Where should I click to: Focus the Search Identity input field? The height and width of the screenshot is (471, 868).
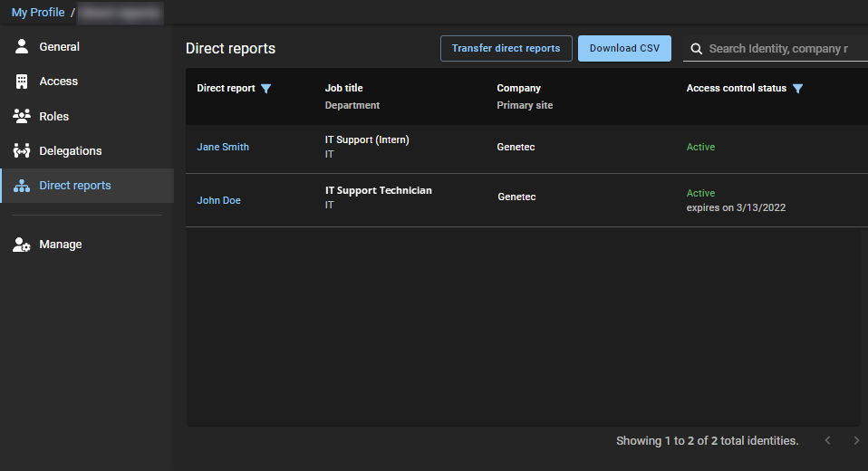coord(777,49)
